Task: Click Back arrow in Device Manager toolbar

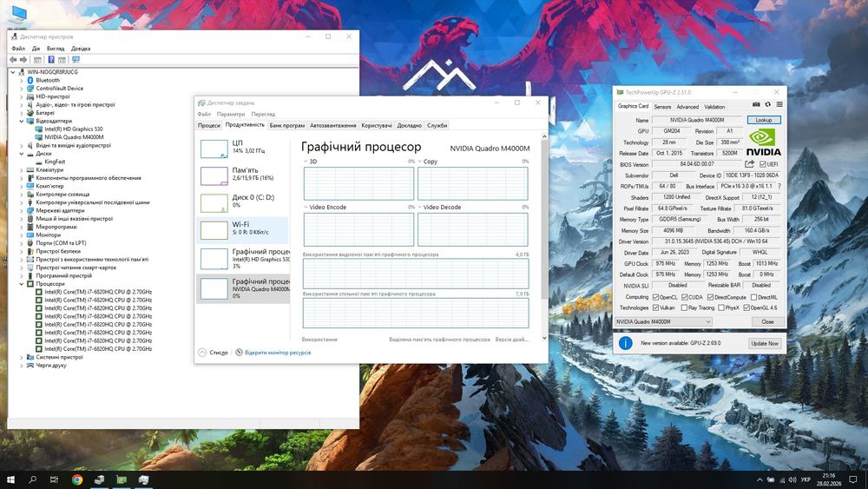Action: tap(13, 60)
